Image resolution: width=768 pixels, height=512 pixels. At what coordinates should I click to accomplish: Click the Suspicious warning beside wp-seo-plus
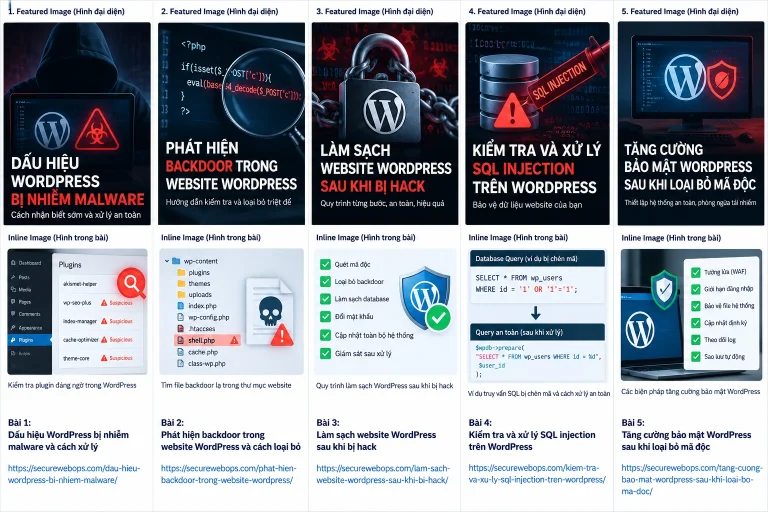[x=117, y=303]
